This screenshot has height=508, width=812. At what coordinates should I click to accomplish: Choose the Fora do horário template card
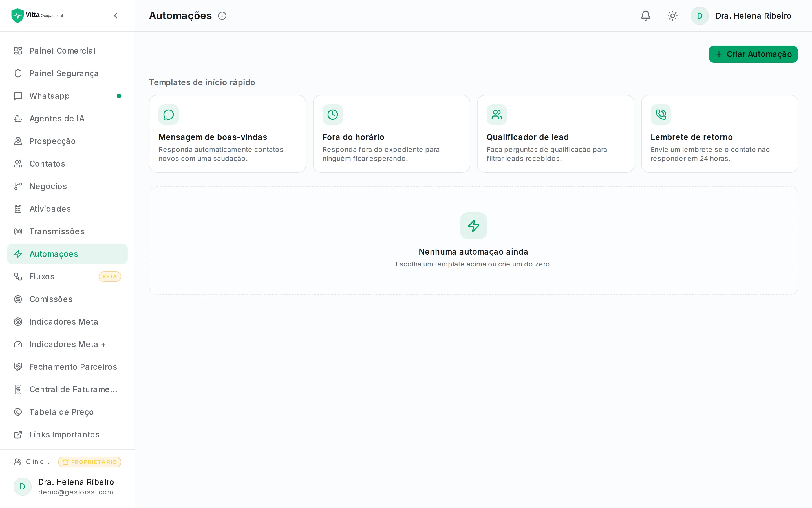click(x=392, y=134)
